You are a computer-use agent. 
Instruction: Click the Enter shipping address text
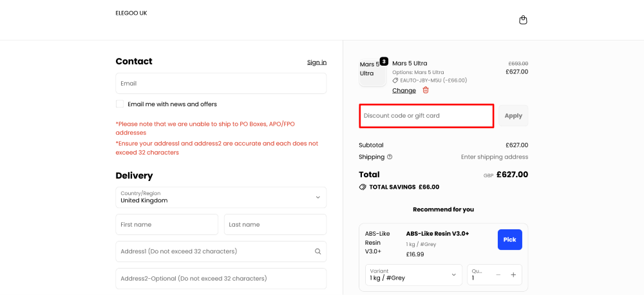click(495, 157)
